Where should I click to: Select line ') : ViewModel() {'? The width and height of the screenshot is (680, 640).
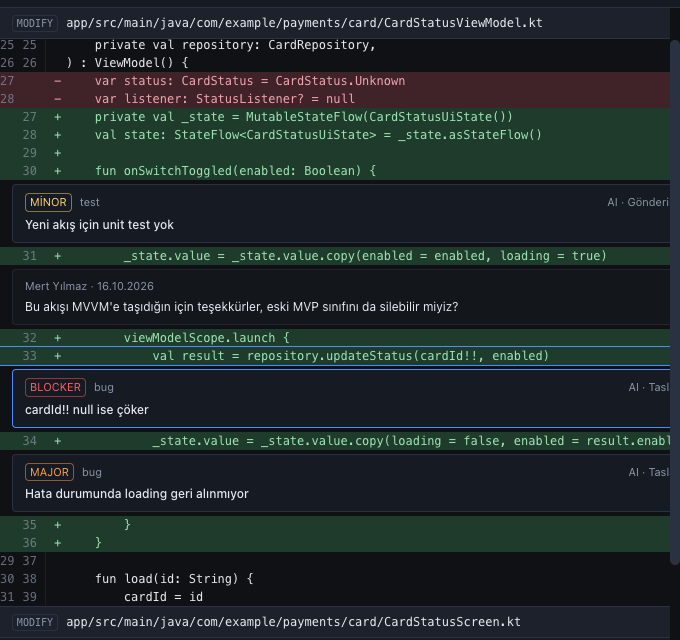coord(335,63)
